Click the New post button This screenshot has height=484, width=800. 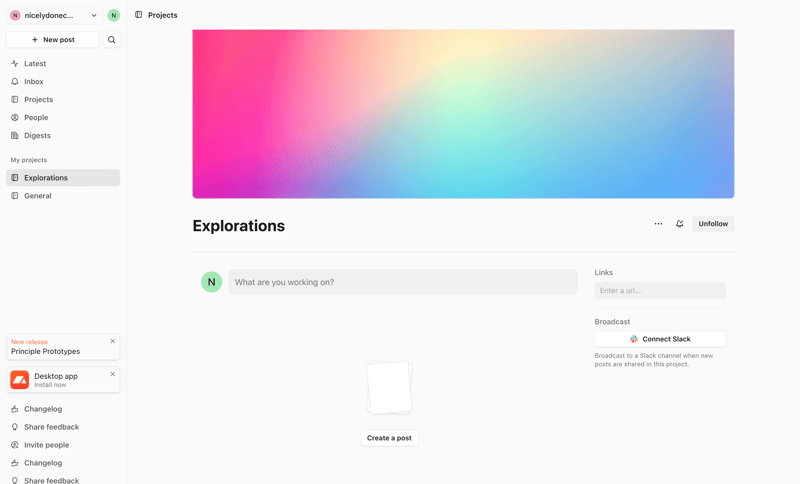[x=53, y=40]
